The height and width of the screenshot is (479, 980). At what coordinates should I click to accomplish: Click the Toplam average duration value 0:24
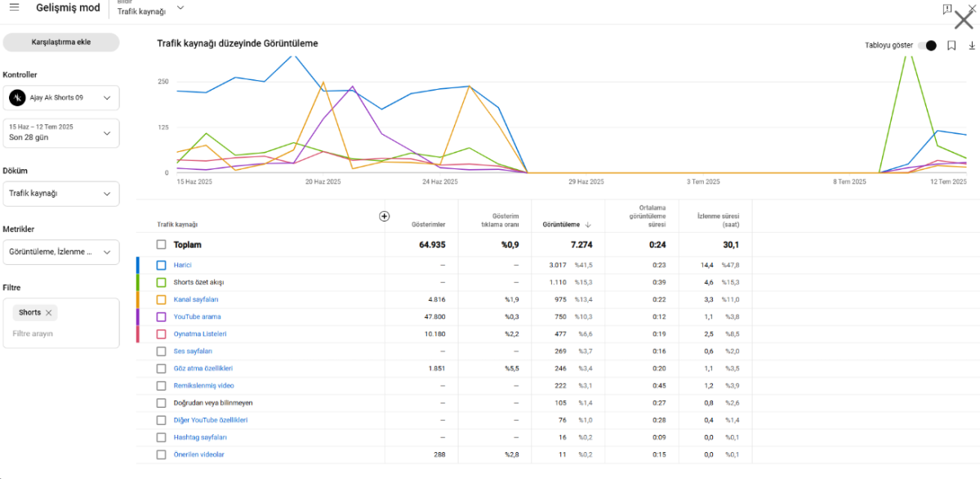(658, 244)
